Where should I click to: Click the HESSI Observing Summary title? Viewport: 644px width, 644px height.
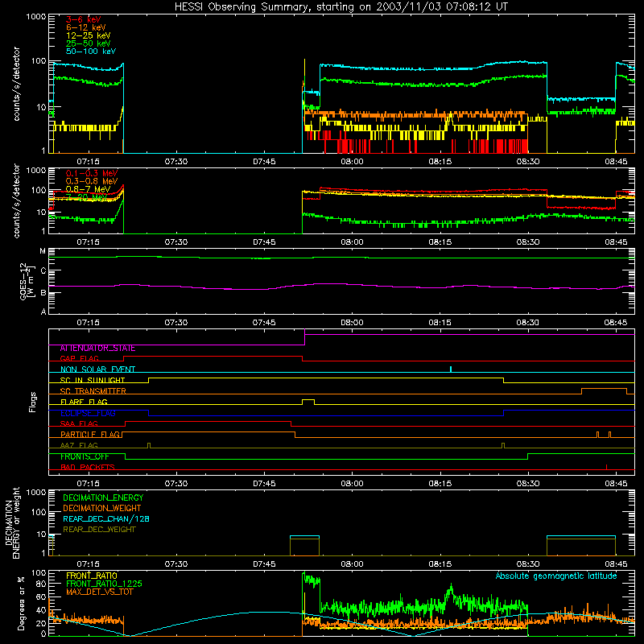(x=341, y=7)
